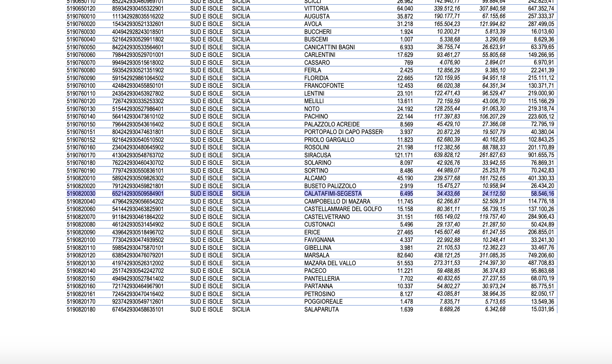The width and height of the screenshot is (612, 364).
Task: Click code 5190820030 in highlighted row
Action: click(x=81, y=194)
